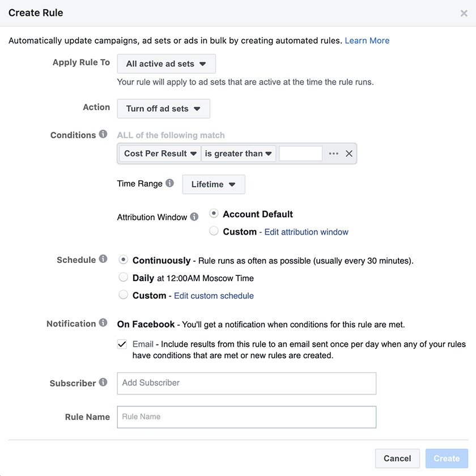Select the Custom schedule radio button

pyautogui.click(x=123, y=295)
